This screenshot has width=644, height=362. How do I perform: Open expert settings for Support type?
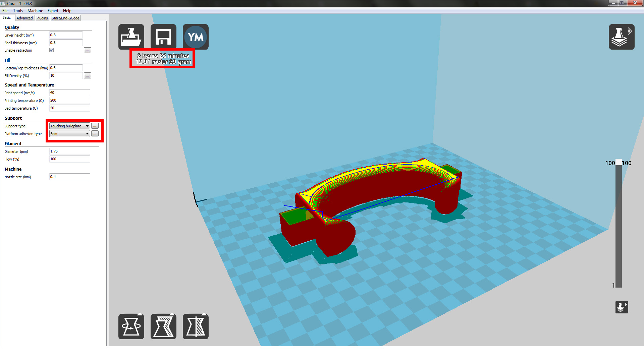95,126
